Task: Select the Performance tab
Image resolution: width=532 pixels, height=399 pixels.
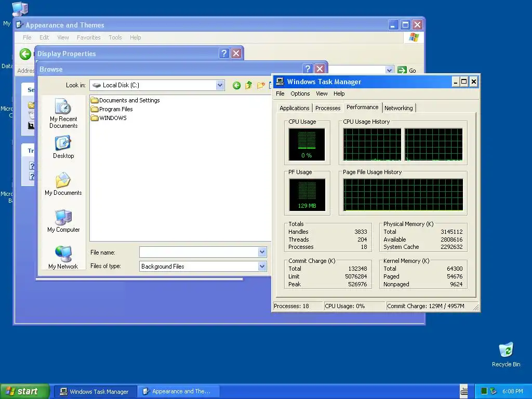Action: click(362, 107)
